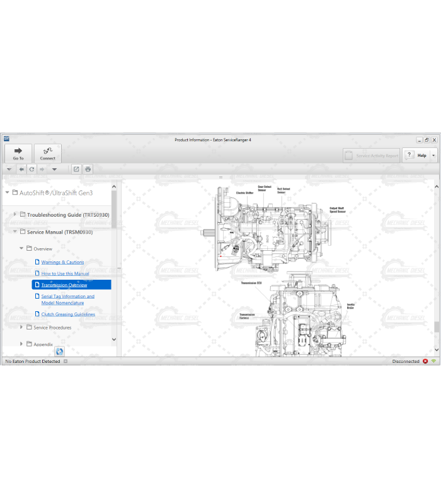Collapse the Service Manual folder
The height and width of the screenshot is (504, 441).
point(15,232)
